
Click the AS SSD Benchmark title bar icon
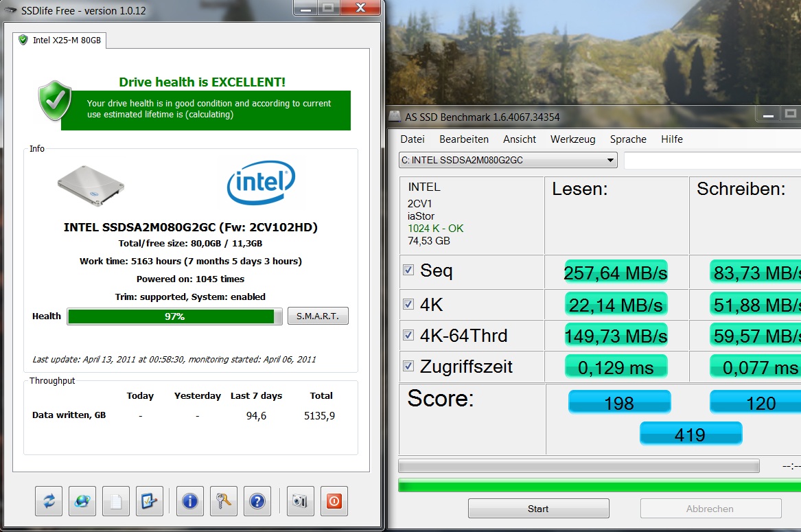point(395,117)
